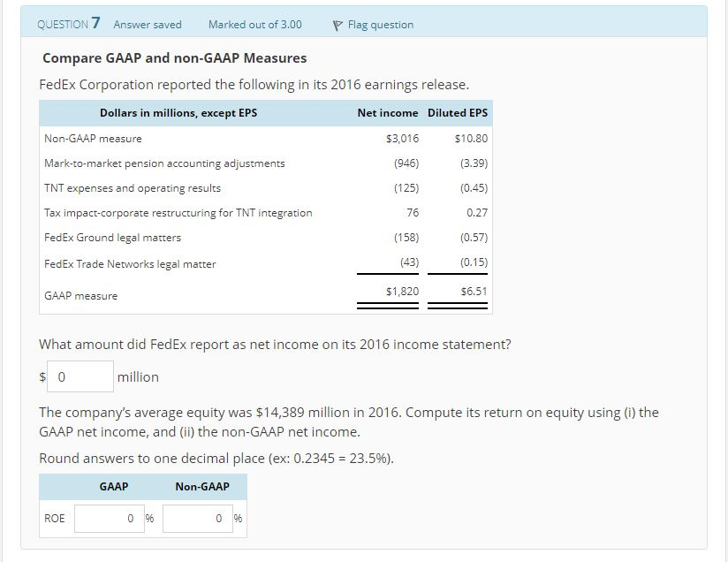Click the 76 net income cell
The width and height of the screenshot is (728, 562).
[x=413, y=213]
